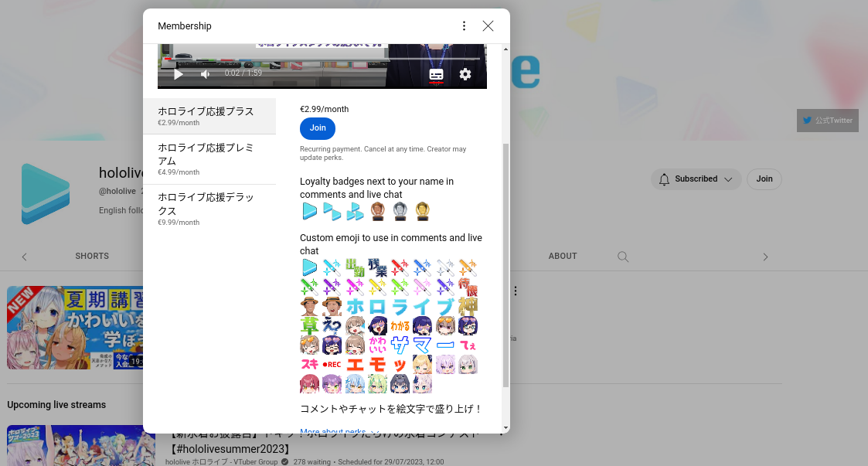Click the blue ホ letter emoji
This screenshot has height=466, width=868.
(x=355, y=306)
